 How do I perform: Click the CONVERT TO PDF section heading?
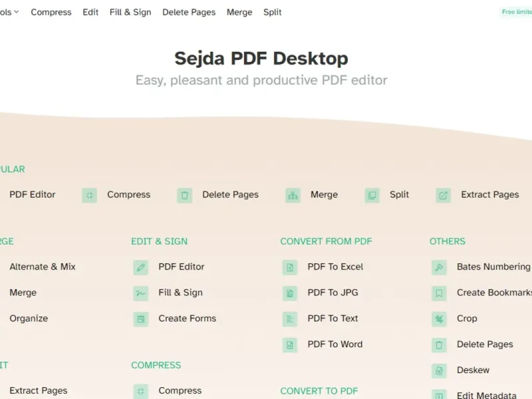tap(319, 391)
